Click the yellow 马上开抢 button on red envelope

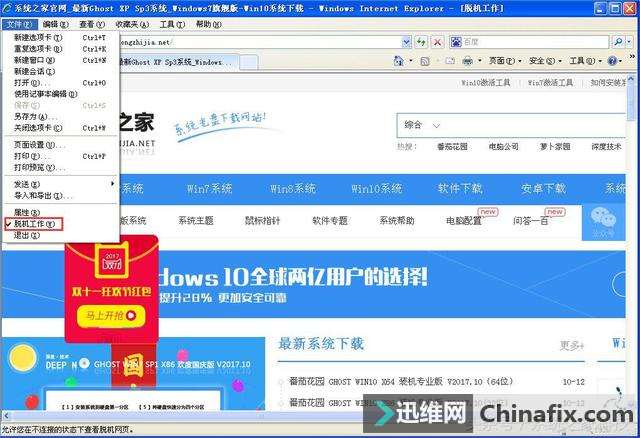click(111, 316)
